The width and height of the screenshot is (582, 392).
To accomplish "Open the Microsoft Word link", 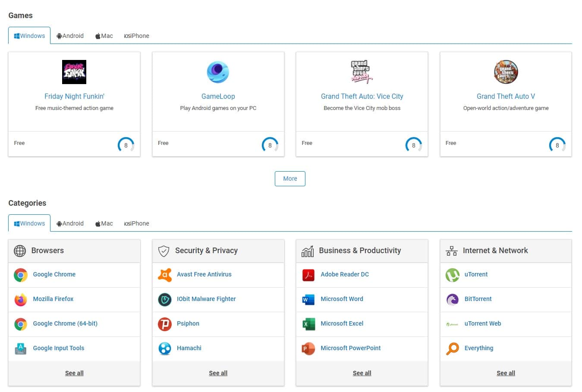I will (x=342, y=299).
